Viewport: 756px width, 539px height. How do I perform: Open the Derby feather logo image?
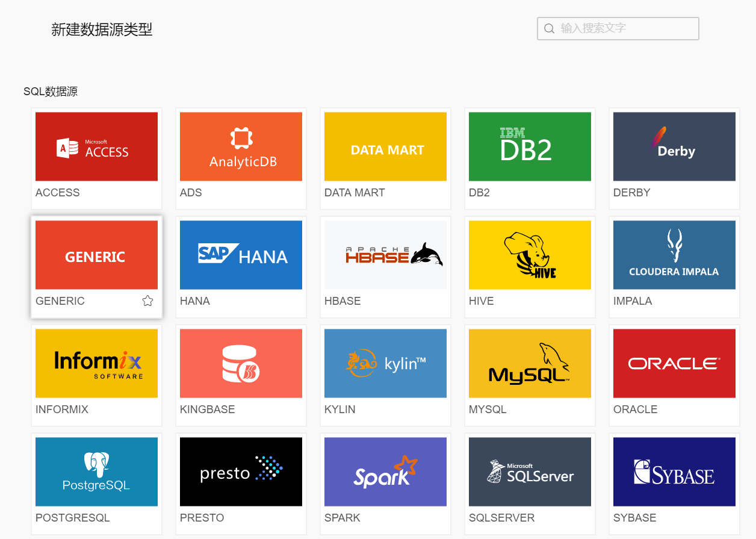[x=674, y=146]
